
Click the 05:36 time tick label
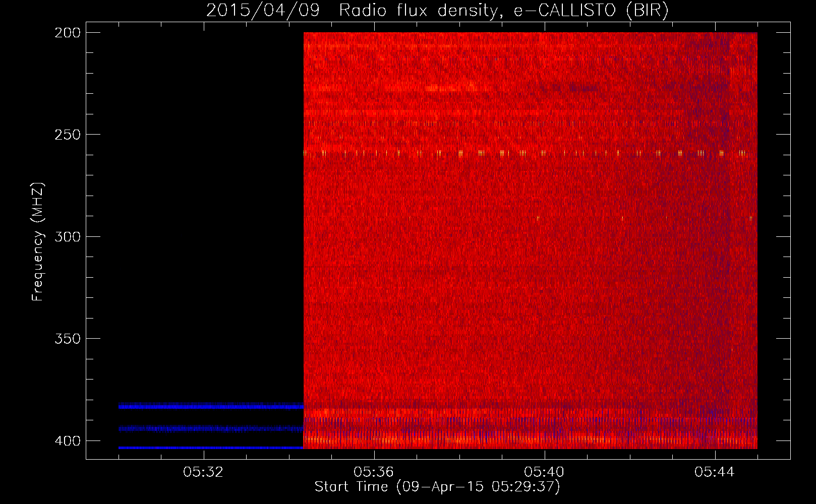[374, 472]
